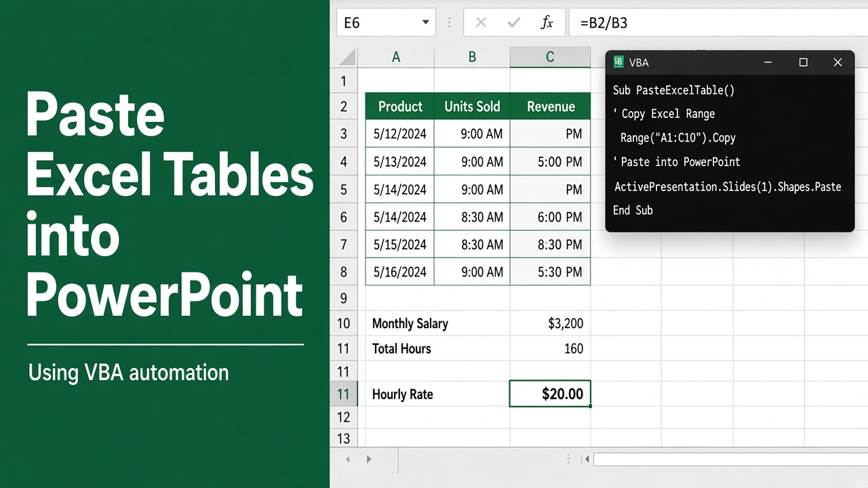Select the cell with 5/15/2024
The image size is (868, 488).
(400, 244)
